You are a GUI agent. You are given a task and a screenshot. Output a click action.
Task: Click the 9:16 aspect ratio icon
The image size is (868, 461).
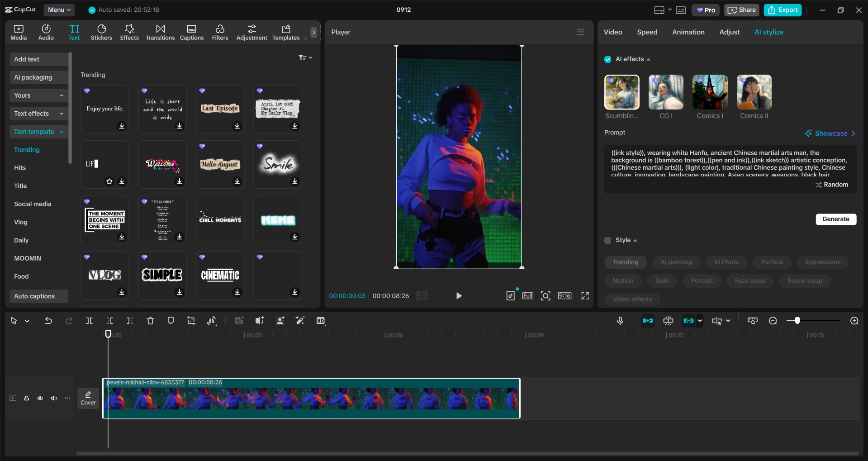(564, 296)
